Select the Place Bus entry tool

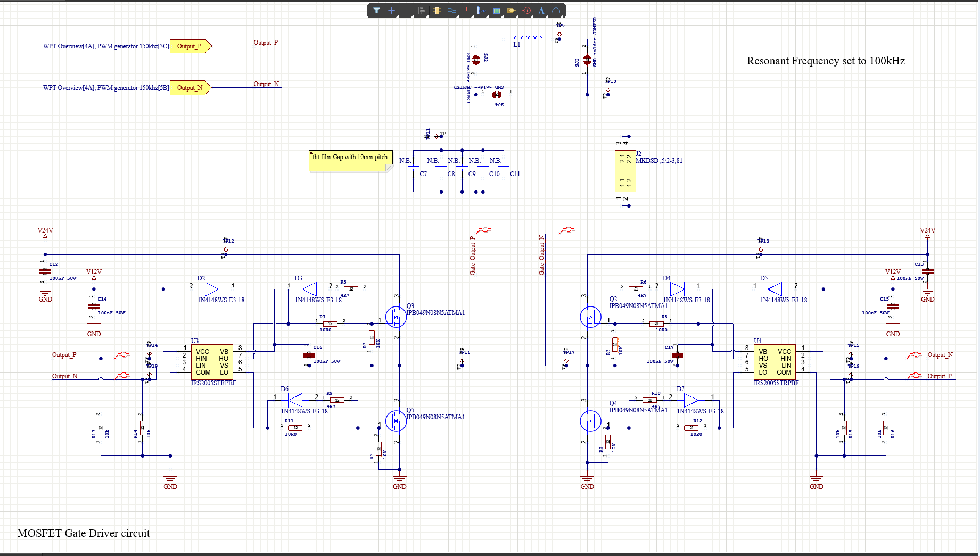tap(481, 11)
